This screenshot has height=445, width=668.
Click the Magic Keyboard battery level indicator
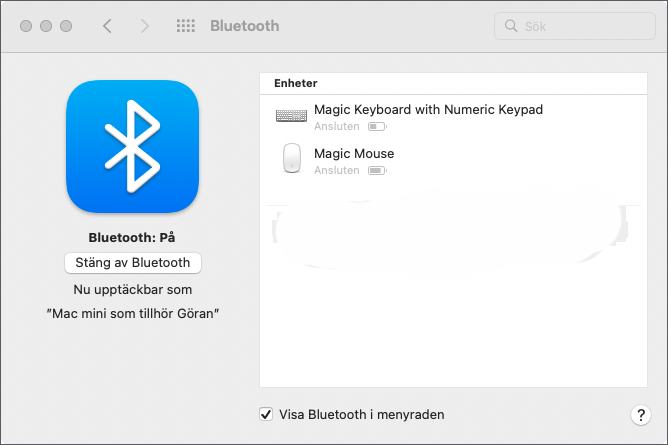click(376, 128)
